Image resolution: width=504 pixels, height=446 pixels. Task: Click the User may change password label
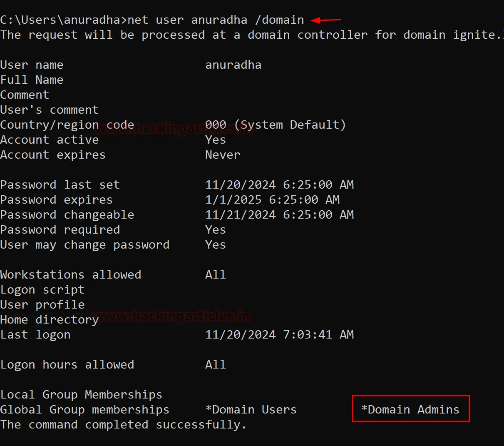(84, 244)
